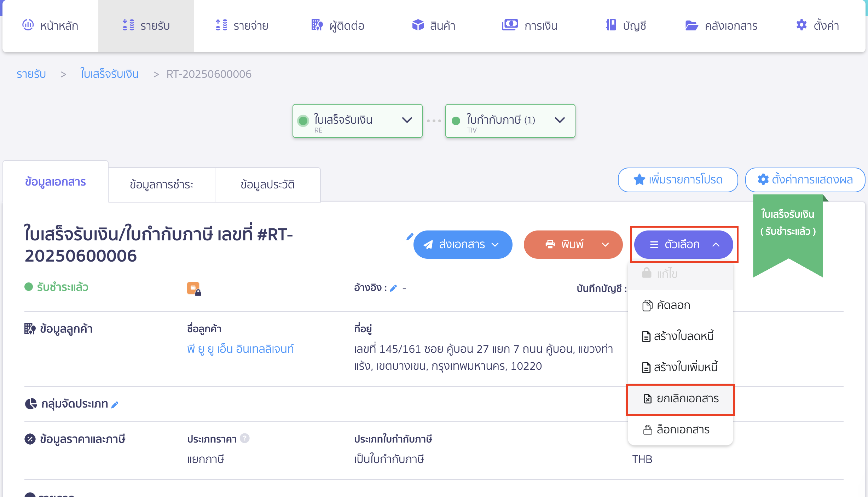Click the ตั้งค่า gear icon in navbar
The image size is (868, 497).
(802, 25)
